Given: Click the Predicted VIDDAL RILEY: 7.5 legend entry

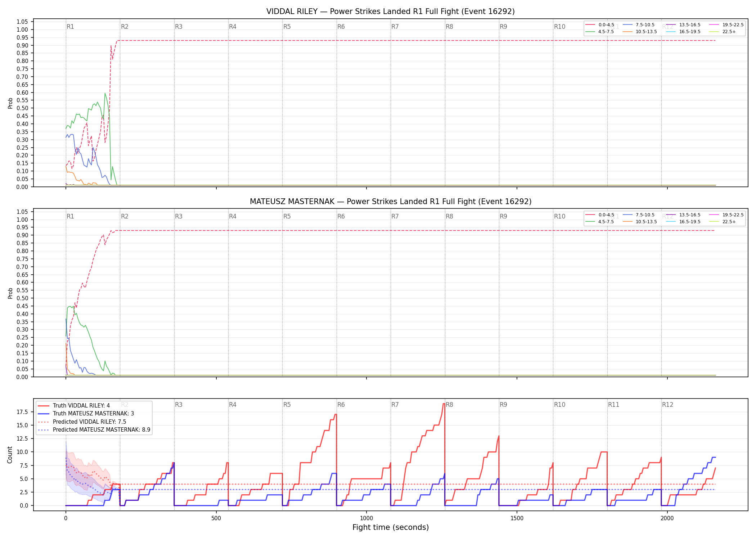Looking at the screenshot, I should (82, 422).
